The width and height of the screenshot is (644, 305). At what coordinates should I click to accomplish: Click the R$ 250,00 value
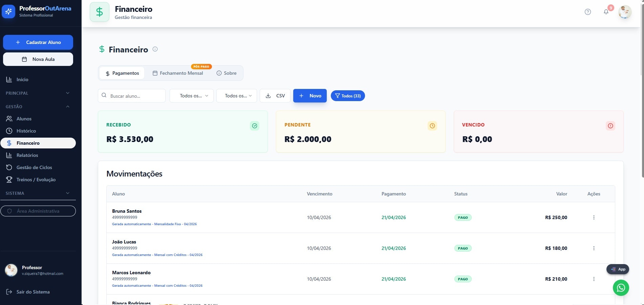(556, 217)
